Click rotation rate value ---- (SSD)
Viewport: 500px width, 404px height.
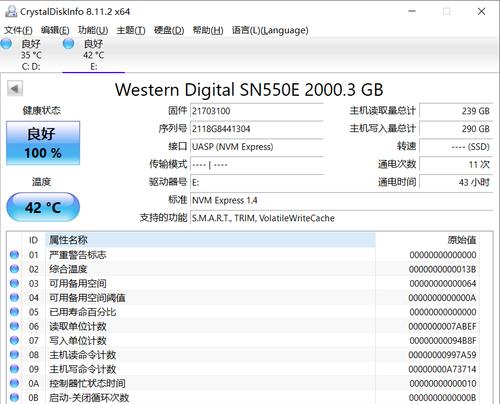tap(456, 147)
